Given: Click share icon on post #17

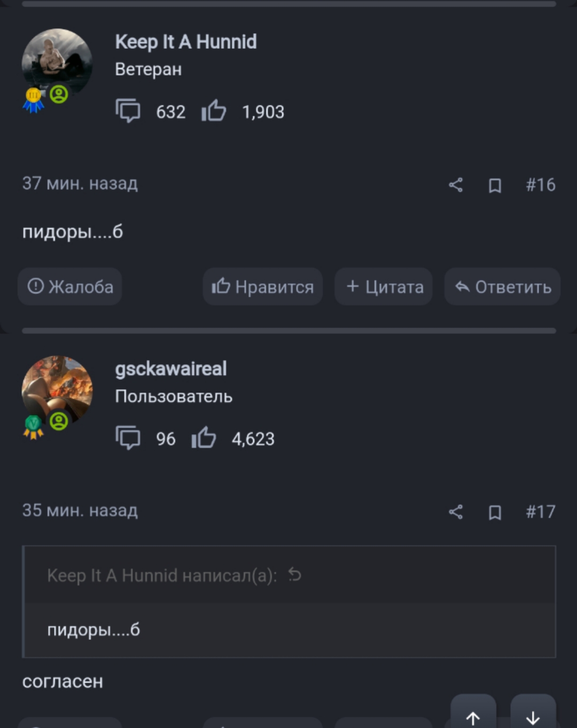Looking at the screenshot, I should (456, 512).
